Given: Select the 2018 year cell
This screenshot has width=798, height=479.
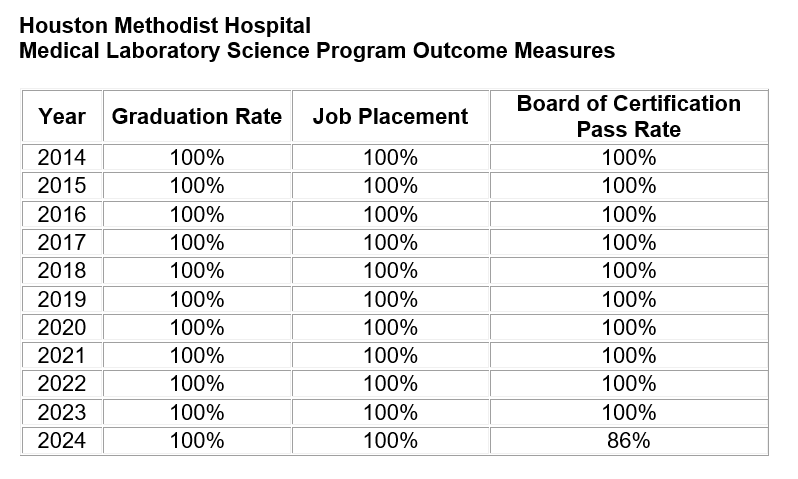Looking at the screenshot, I should (x=62, y=270).
